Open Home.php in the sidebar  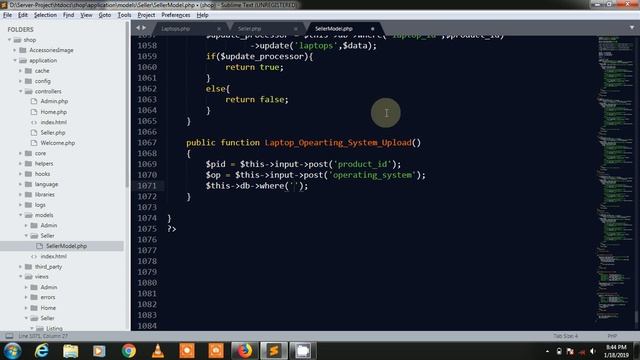53,112
